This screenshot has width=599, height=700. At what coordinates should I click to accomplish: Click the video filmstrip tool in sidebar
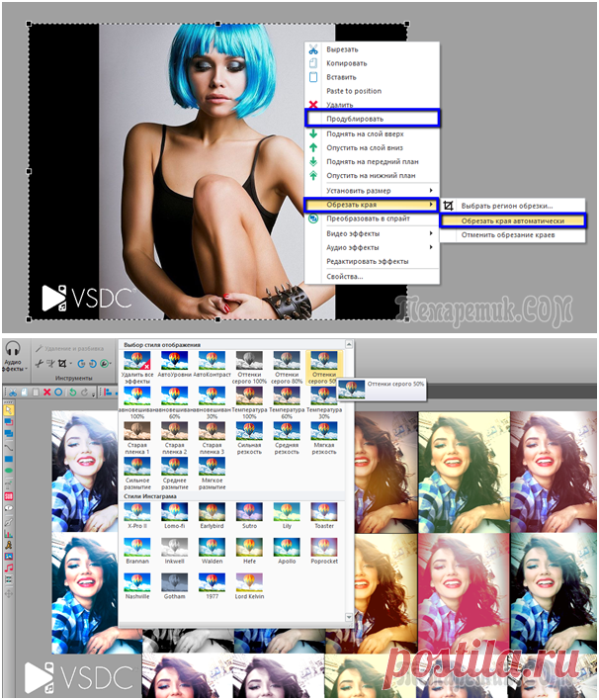coord(9,579)
